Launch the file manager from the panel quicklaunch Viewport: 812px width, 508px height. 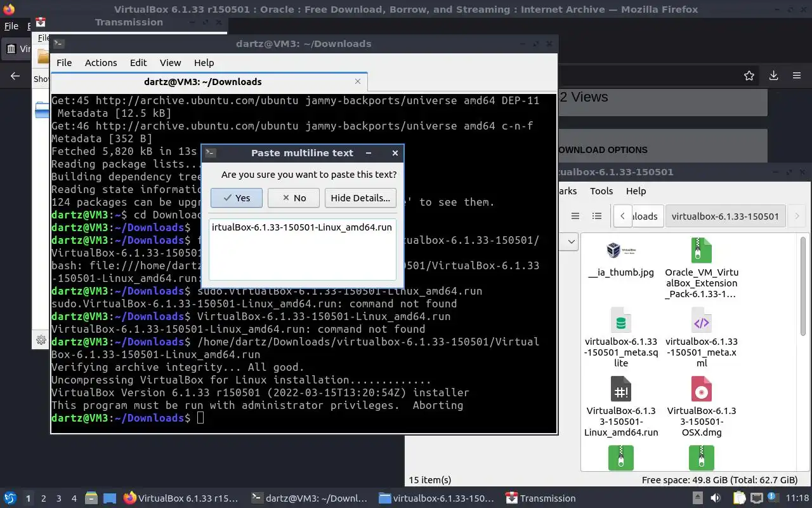point(91,498)
